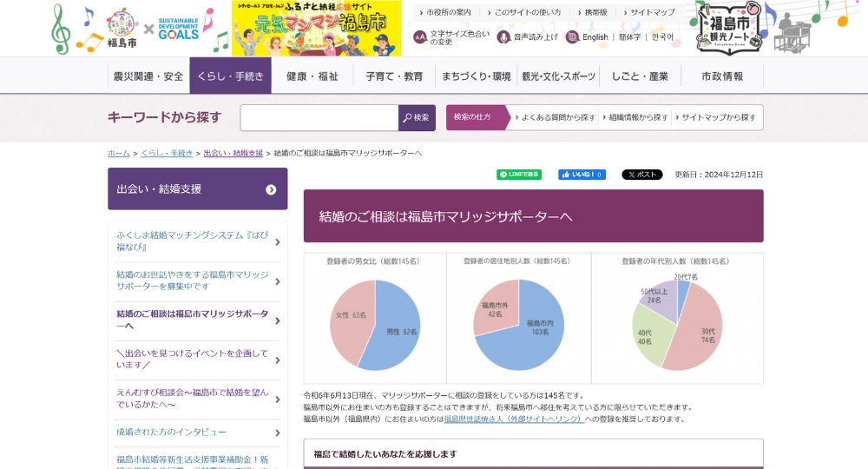Switch site language to English

click(x=595, y=37)
